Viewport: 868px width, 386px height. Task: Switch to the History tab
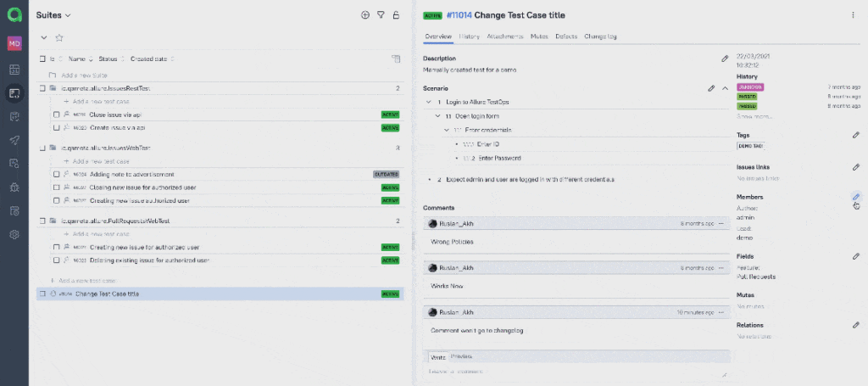[469, 36]
